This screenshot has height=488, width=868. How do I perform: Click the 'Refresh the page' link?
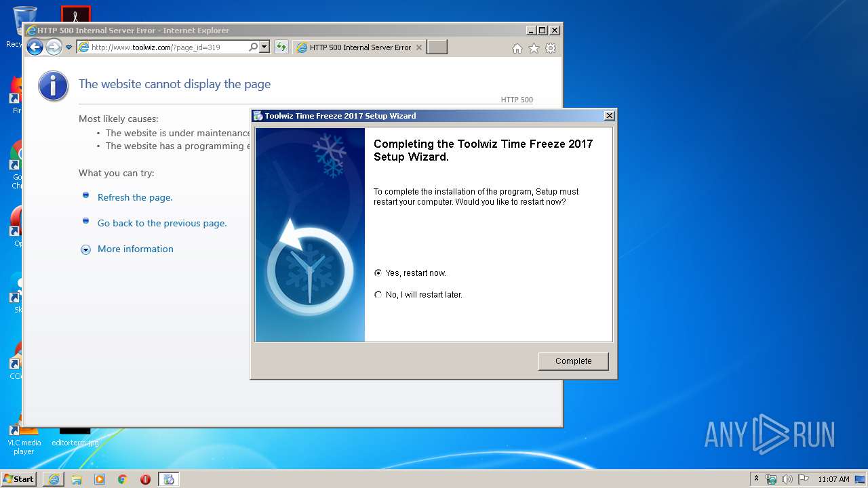click(135, 197)
